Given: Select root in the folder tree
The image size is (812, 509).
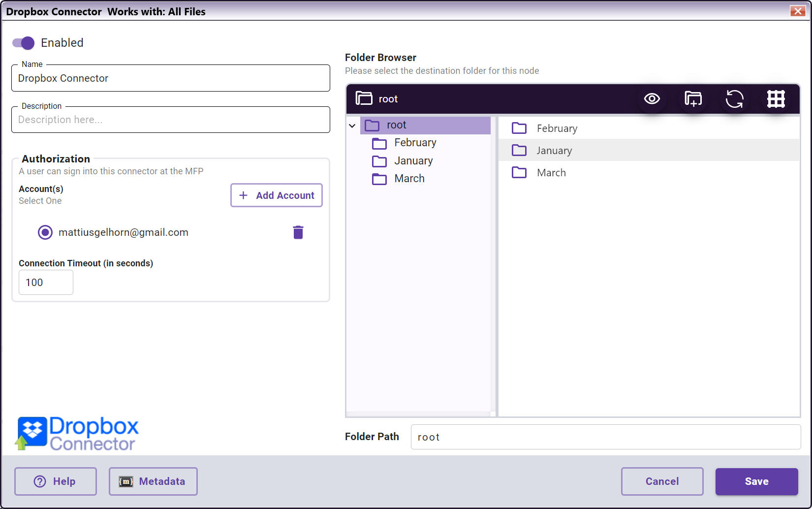Looking at the screenshot, I should [x=426, y=125].
